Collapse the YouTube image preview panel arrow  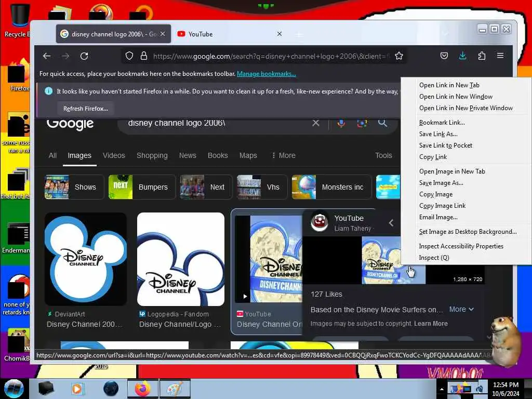point(391,222)
